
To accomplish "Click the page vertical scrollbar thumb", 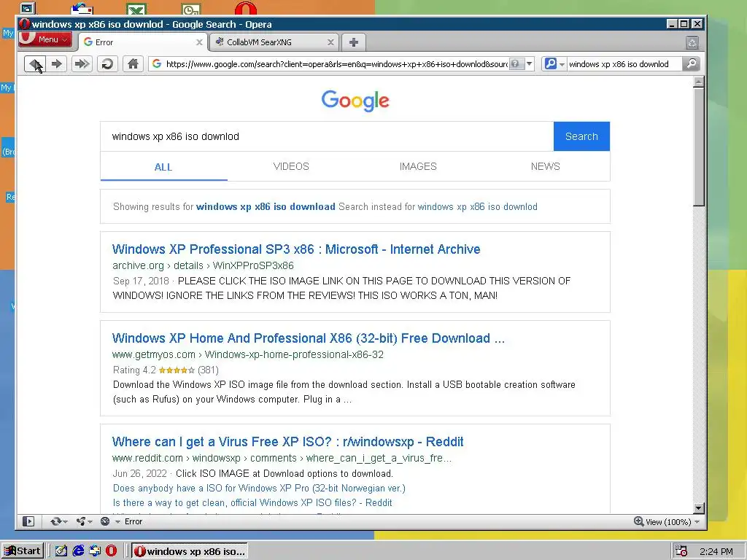I will 699,147.
